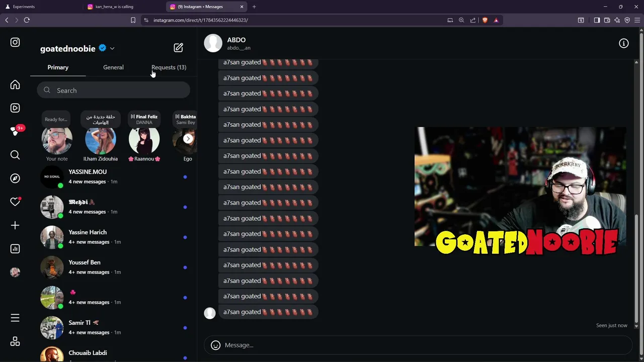
Task: Click Brave Shields lion icon
Action: [485, 20]
